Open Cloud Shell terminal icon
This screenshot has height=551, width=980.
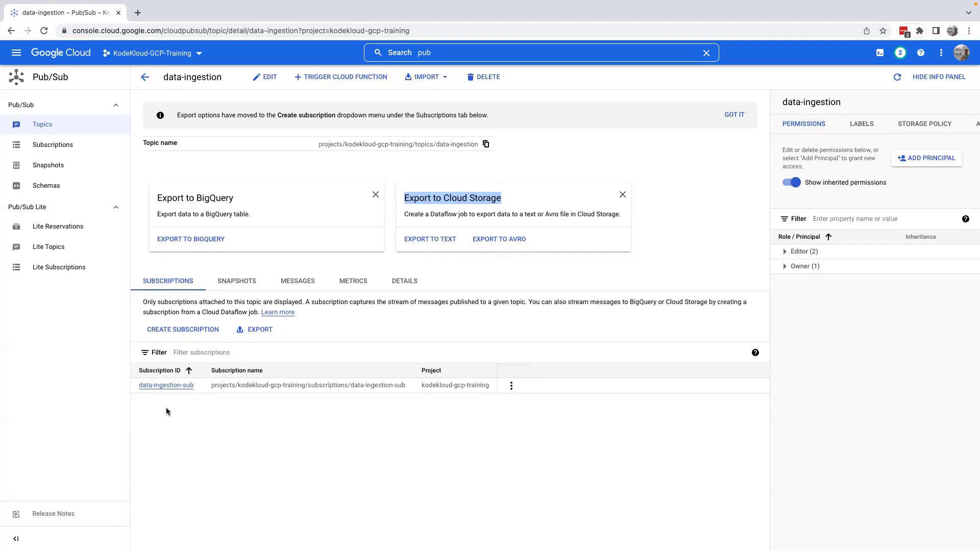pyautogui.click(x=880, y=53)
